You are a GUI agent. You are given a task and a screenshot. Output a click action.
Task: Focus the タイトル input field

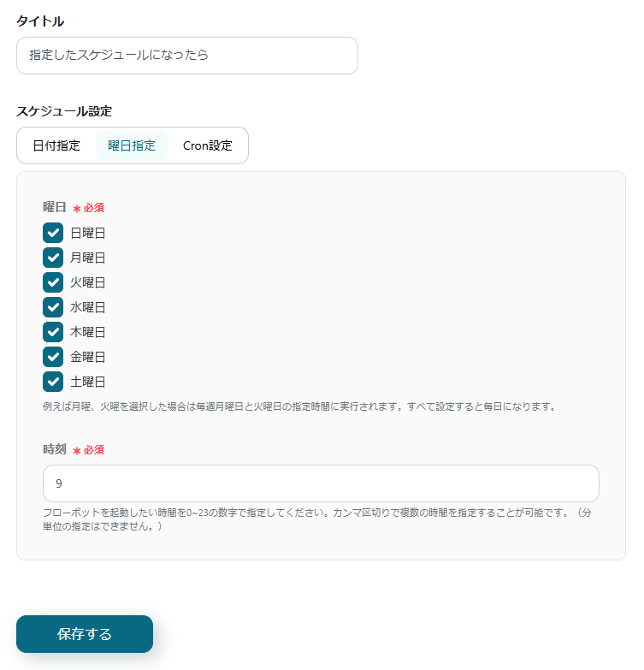point(187,56)
